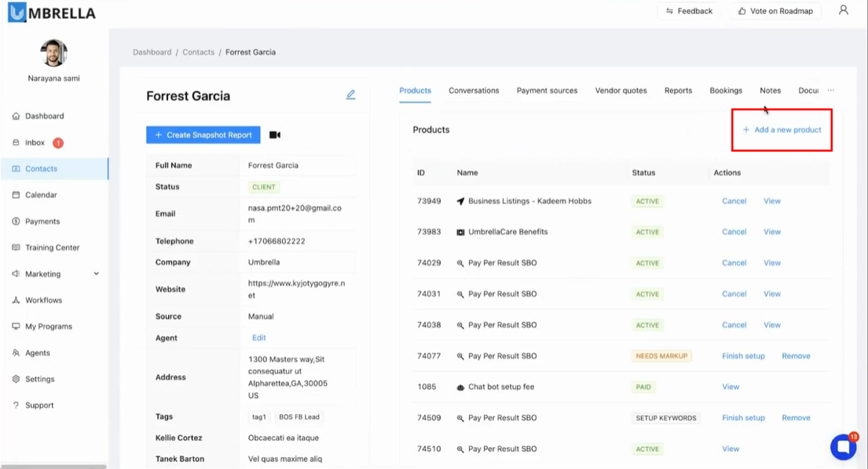
Task: Click Create Snapshot Report button
Action: coord(203,135)
